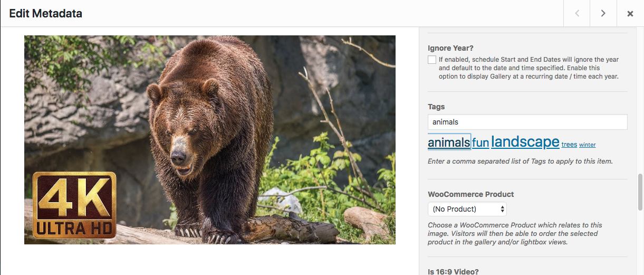Click the Ignore Year description text
This screenshot has height=275, width=644.
pos(528,68)
